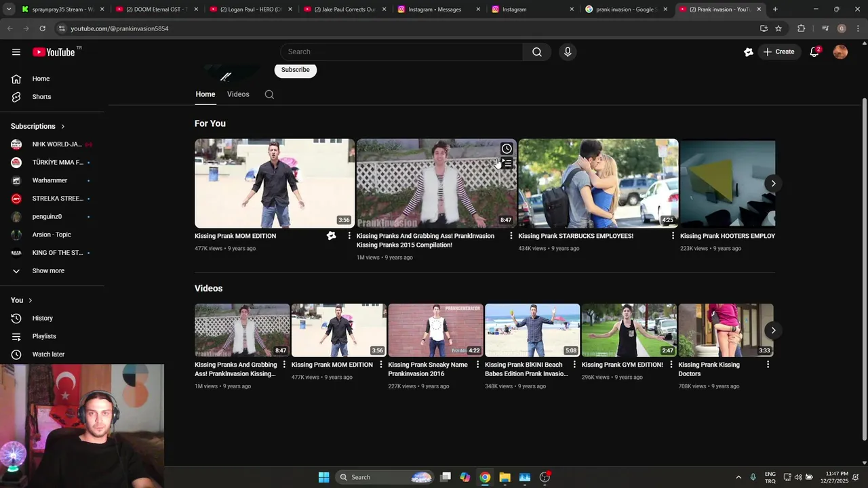Switch to Instagram Messages browser tab
The image size is (868, 488).
[x=439, y=9]
